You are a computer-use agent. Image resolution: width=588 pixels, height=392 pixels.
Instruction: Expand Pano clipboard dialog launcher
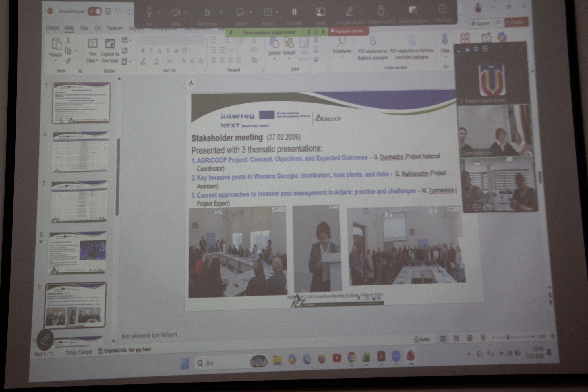click(x=80, y=71)
